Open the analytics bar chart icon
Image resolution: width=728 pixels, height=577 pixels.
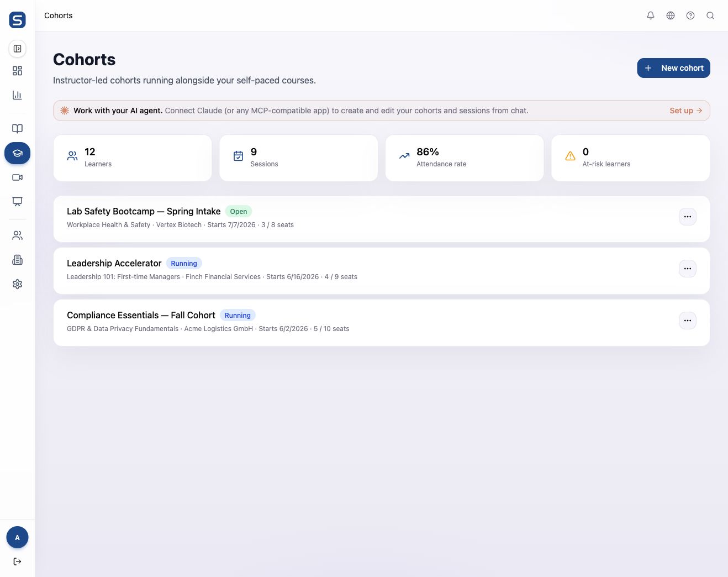[x=17, y=95]
